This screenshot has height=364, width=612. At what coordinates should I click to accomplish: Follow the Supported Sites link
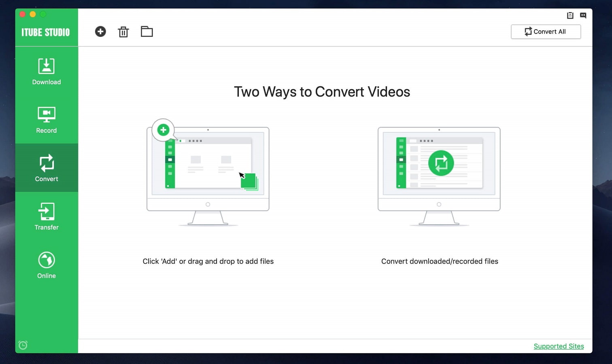coord(559,346)
